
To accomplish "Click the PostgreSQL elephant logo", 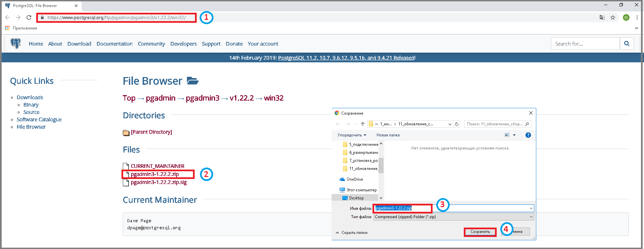I will [15, 44].
